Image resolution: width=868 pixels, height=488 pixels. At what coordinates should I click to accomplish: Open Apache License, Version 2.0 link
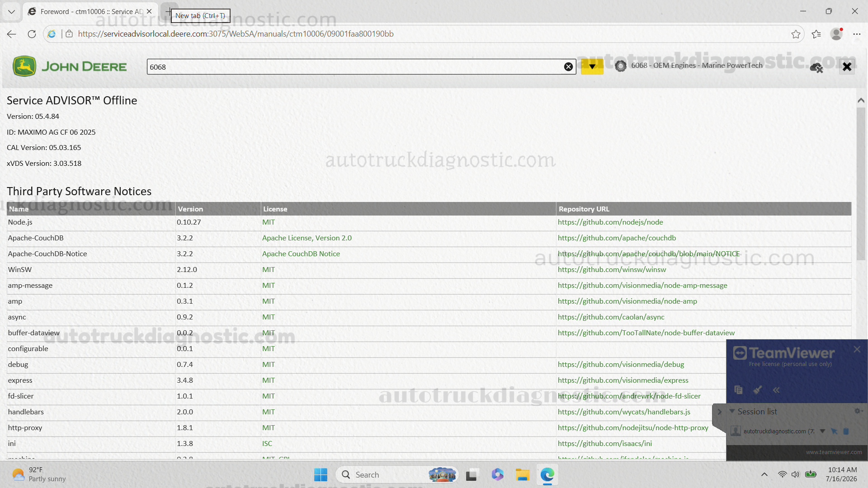click(x=307, y=238)
